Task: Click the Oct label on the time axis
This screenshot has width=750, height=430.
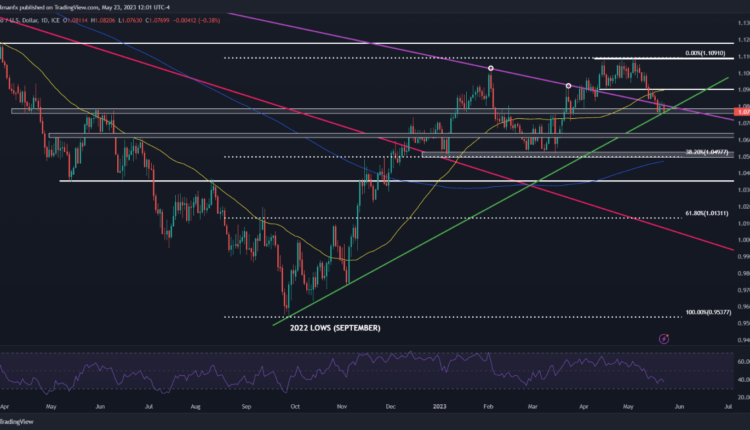Action: (x=294, y=406)
